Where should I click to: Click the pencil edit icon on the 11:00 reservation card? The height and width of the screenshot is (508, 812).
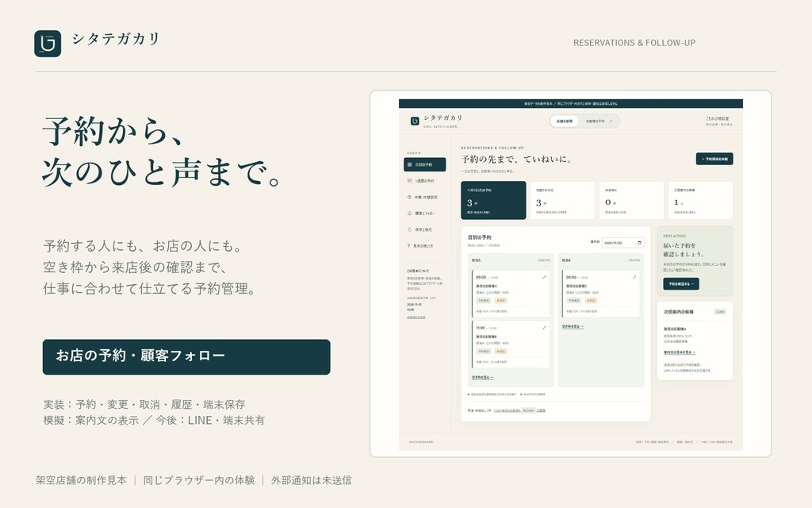tap(544, 328)
